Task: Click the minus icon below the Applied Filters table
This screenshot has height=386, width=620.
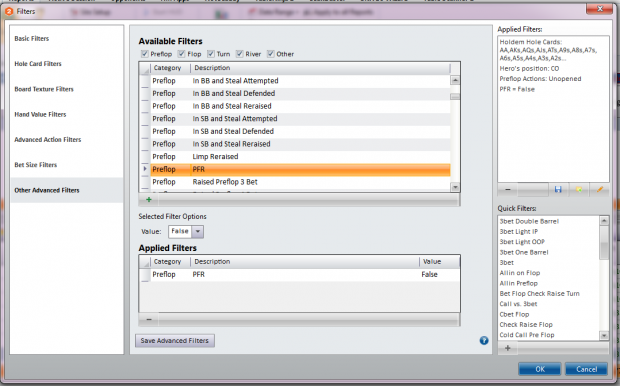Action: [x=149, y=319]
